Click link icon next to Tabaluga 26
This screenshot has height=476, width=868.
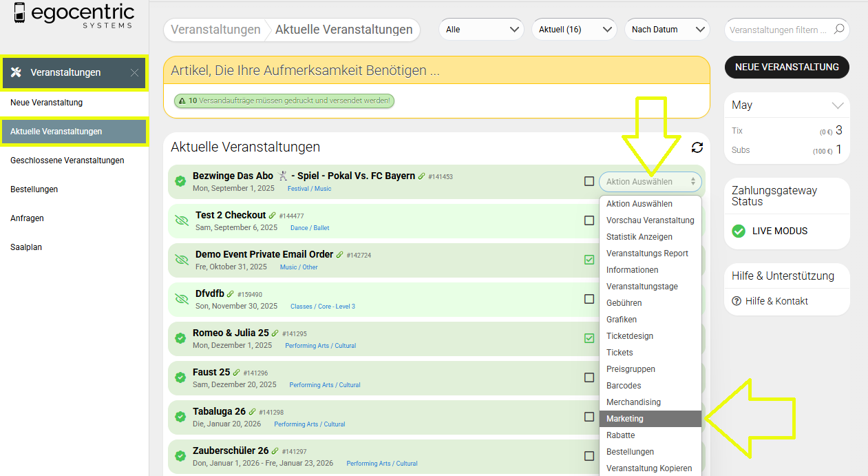[253, 412]
